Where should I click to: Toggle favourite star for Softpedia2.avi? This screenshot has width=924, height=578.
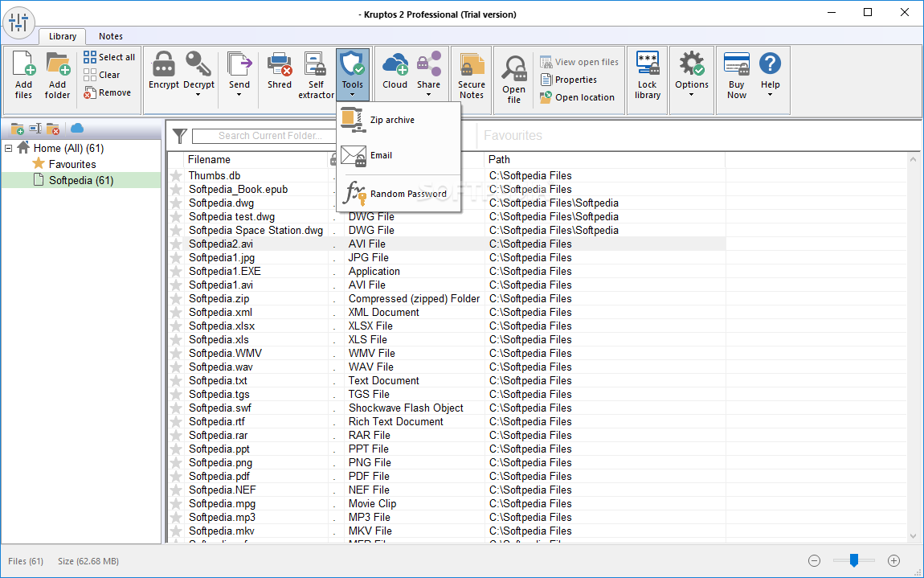coord(176,244)
